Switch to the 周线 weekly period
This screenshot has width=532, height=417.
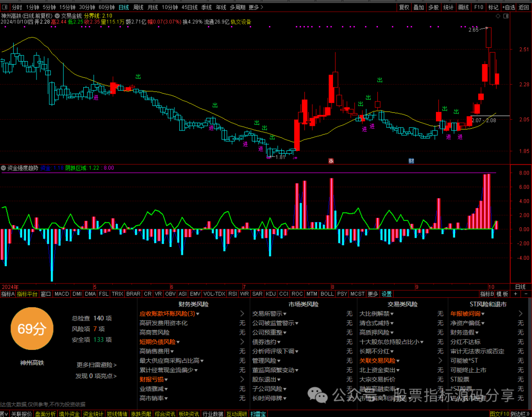(x=138, y=7)
